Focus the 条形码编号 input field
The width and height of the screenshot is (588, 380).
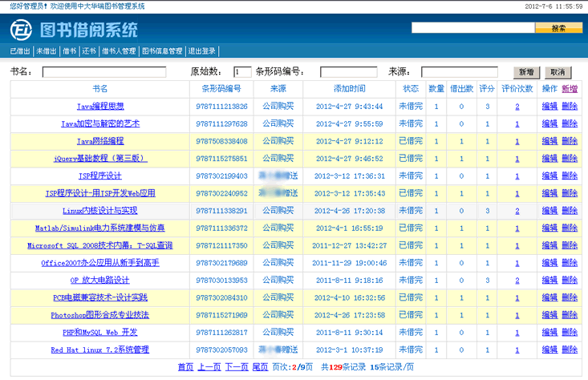tap(349, 72)
